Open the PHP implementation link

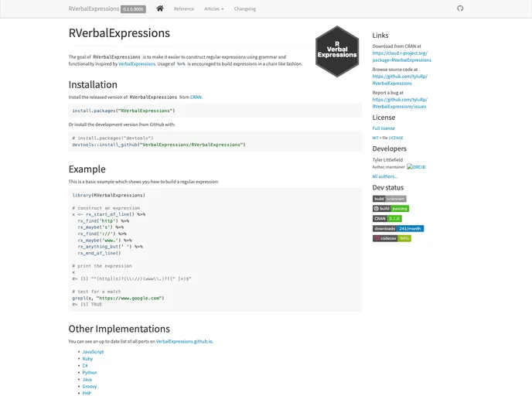87,393
